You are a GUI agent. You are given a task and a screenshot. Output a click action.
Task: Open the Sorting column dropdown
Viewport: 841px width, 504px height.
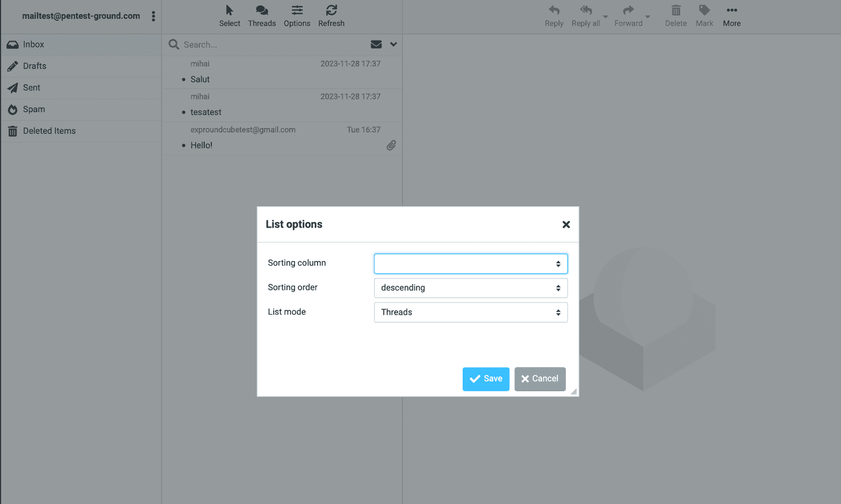click(x=470, y=264)
